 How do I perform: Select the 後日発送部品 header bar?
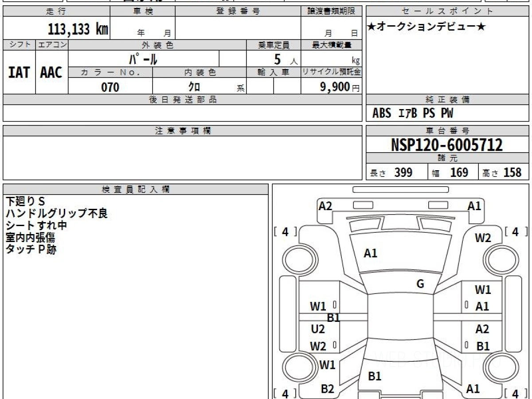[x=182, y=100]
